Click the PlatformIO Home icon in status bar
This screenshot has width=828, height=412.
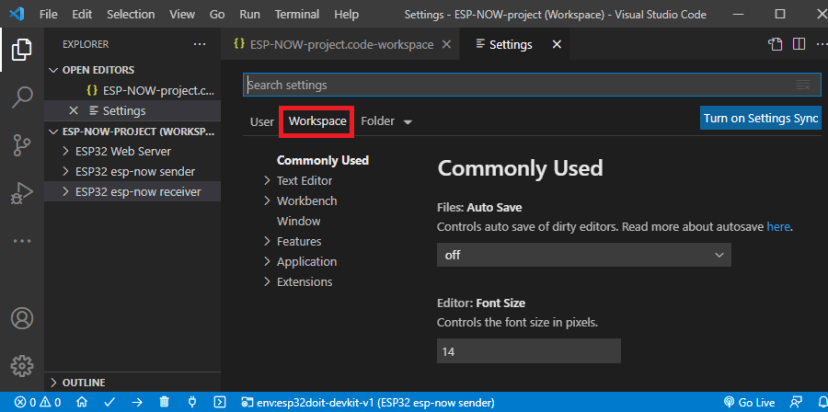[82, 402]
